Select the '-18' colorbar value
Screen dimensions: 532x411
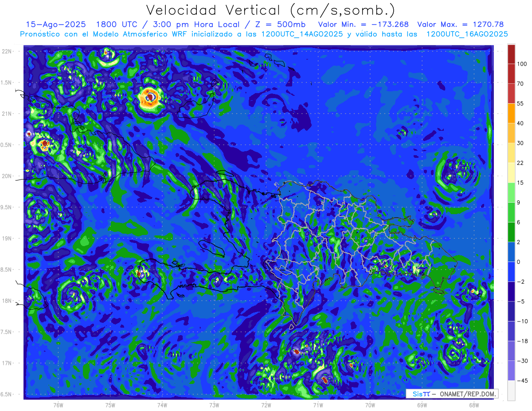[522, 341]
